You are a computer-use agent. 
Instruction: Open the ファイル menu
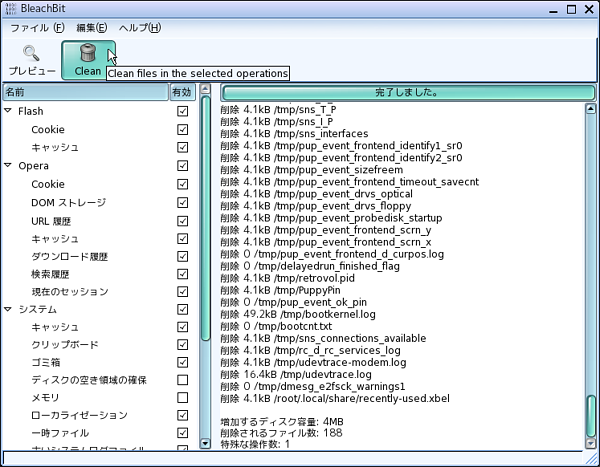pyautogui.click(x=37, y=27)
